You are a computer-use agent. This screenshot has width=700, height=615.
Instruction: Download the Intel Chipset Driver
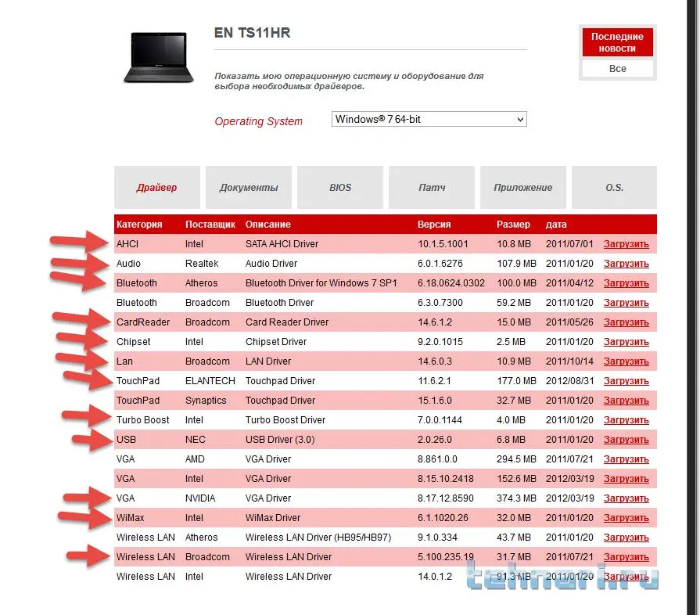pos(626,342)
